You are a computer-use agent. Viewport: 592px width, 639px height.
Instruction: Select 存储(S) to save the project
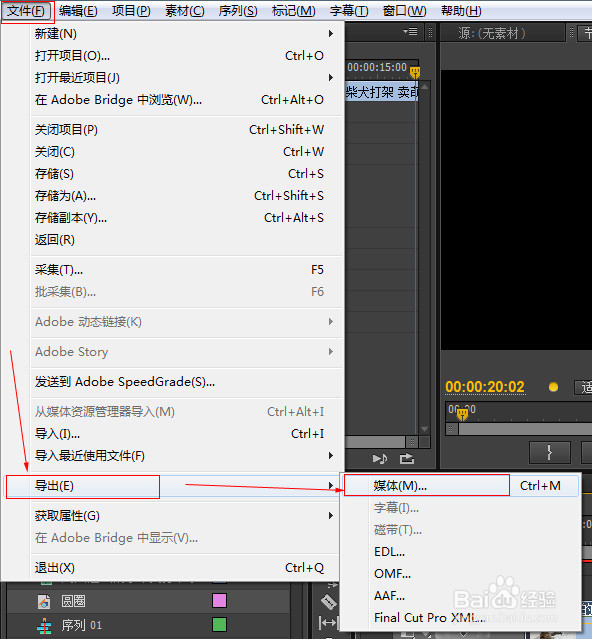click(185, 174)
